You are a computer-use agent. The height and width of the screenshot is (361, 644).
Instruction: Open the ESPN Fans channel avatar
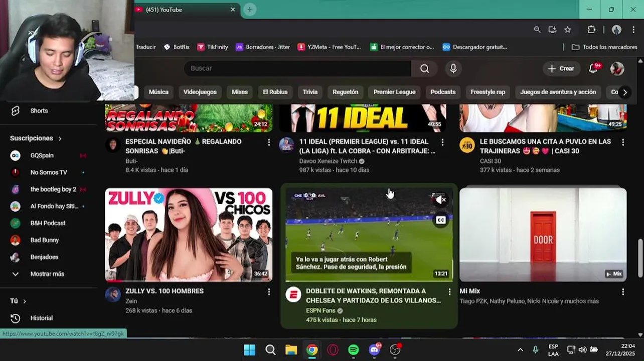(x=293, y=294)
